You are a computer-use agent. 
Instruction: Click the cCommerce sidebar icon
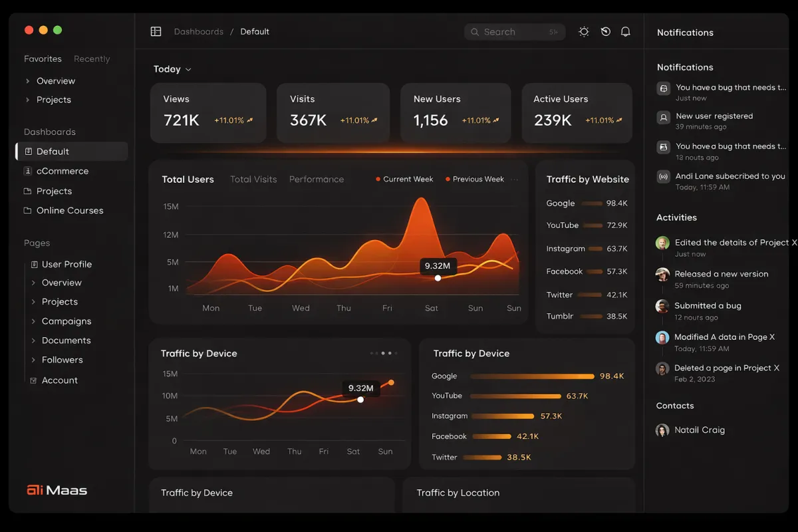pyautogui.click(x=28, y=171)
